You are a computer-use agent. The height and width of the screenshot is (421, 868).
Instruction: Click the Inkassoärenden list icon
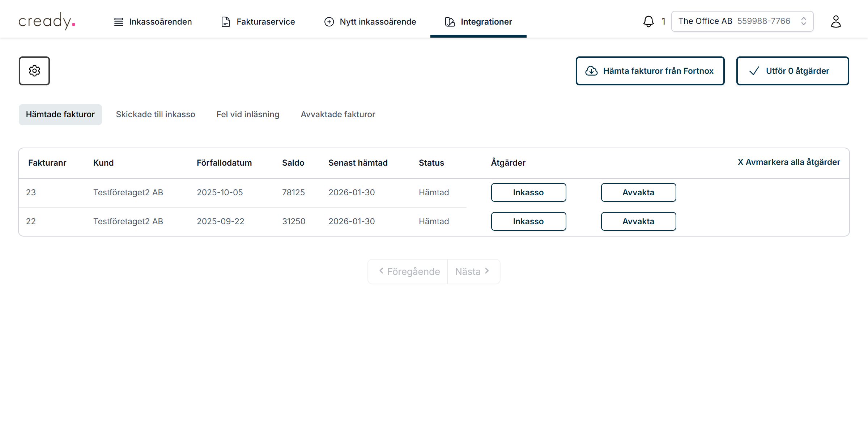point(119,22)
